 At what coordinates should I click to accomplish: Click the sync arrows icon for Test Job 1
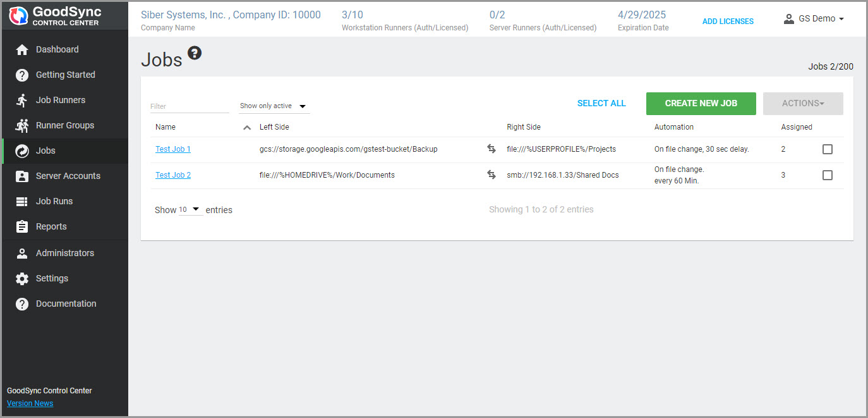(x=491, y=149)
